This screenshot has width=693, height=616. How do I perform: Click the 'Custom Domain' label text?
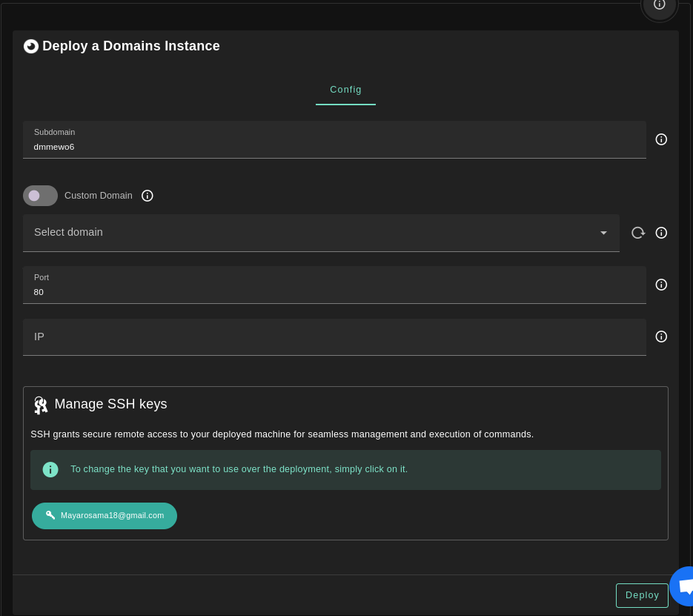point(98,196)
